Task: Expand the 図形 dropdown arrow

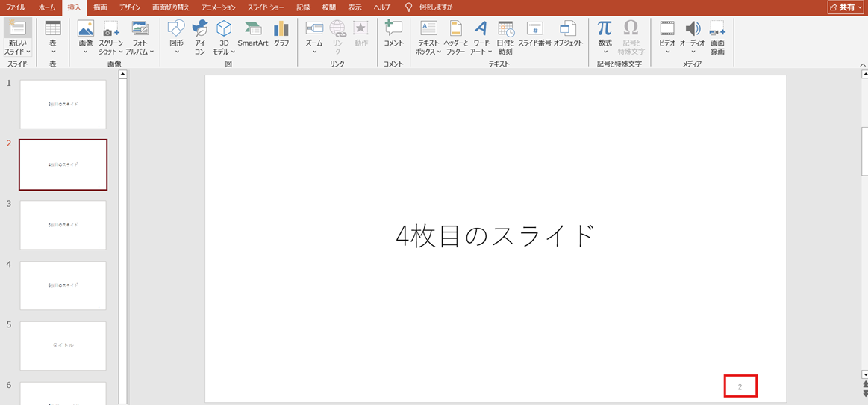Action: click(177, 52)
